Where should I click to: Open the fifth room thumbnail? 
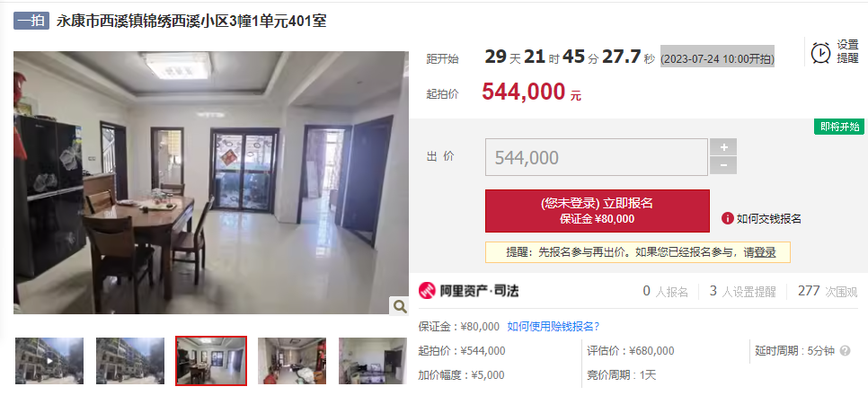[x=373, y=361]
